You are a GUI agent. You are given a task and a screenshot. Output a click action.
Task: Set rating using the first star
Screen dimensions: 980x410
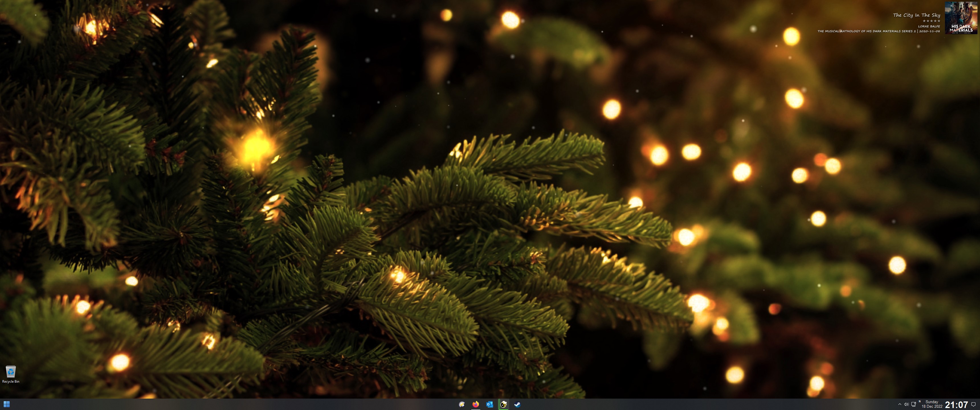pyautogui.click(x=924, y=21)
